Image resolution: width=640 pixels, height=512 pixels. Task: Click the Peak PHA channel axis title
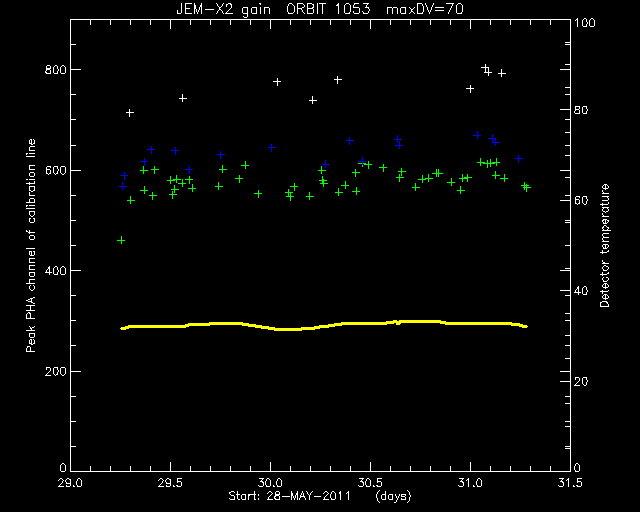tap(31, 246)
